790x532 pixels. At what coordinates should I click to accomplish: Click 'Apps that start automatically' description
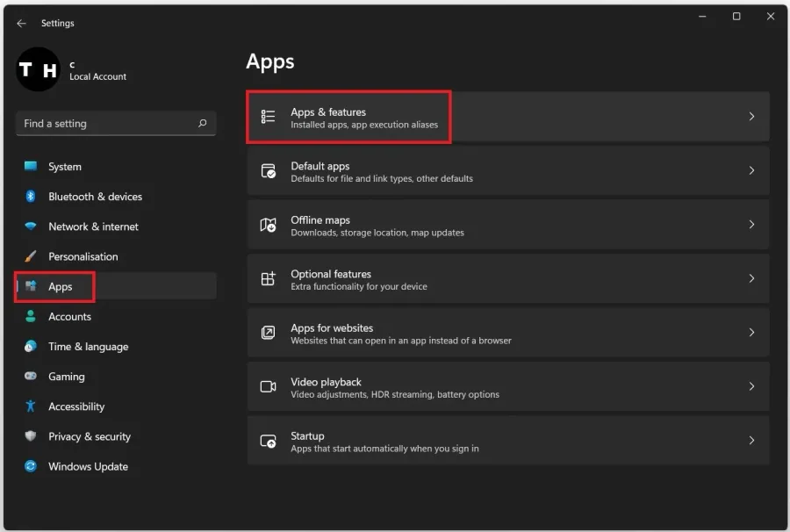pyautogui.click(x=384, y=449)
